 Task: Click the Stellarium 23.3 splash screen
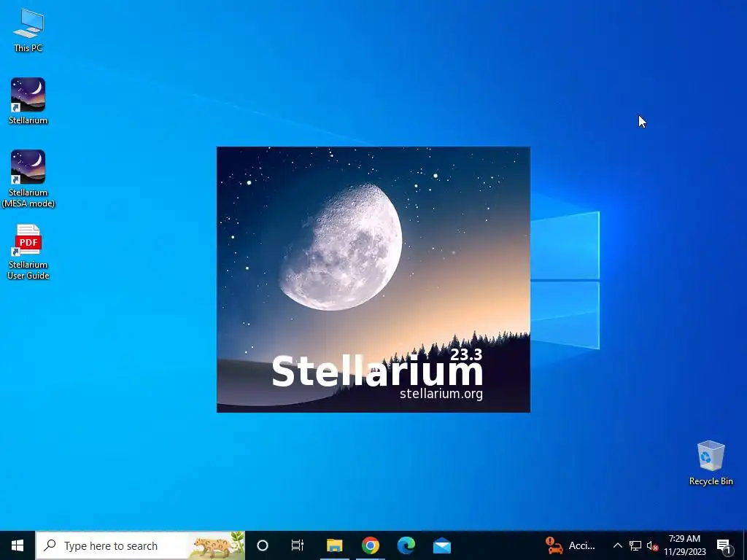point(373,279)
